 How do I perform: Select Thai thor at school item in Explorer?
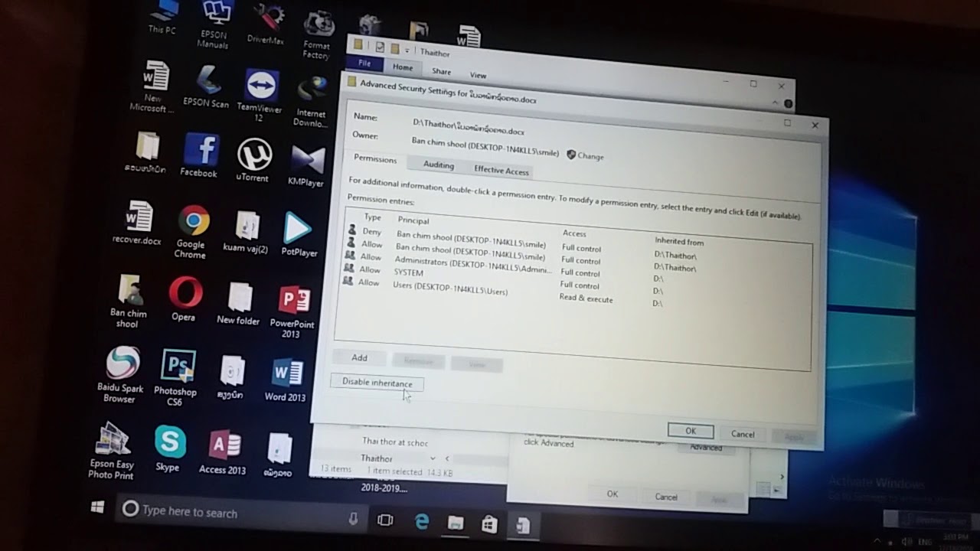pyautogui.click(x=395, y=442)
